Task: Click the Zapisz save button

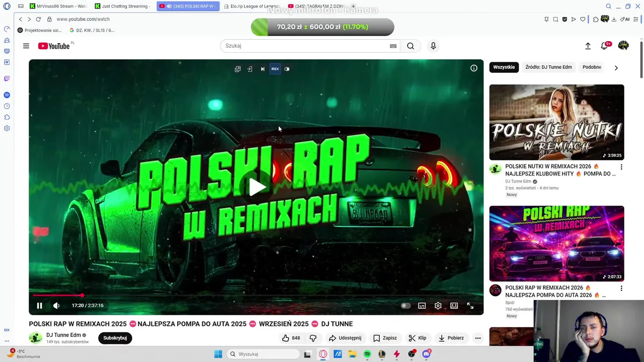Action: tap(385, 338)
